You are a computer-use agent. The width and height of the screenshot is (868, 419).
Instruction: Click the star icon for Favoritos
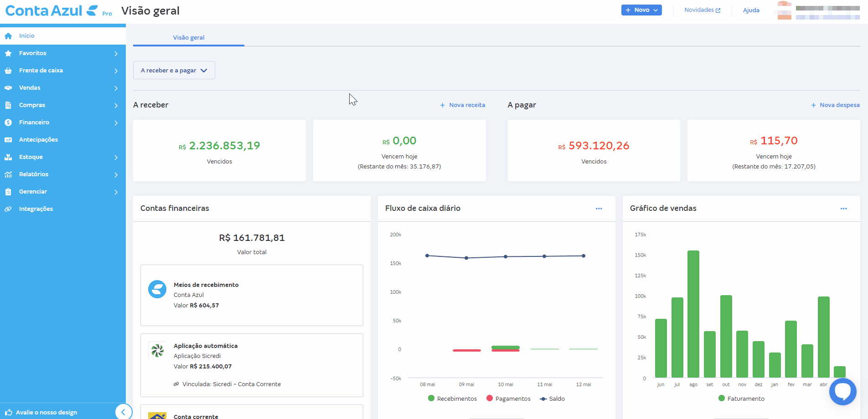coord(8,53)
